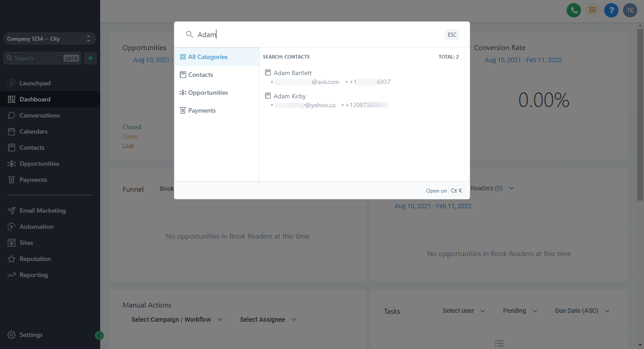Open the Adam Kirby contact result
The image size is (644, 349).
click(x=289, y=96)
